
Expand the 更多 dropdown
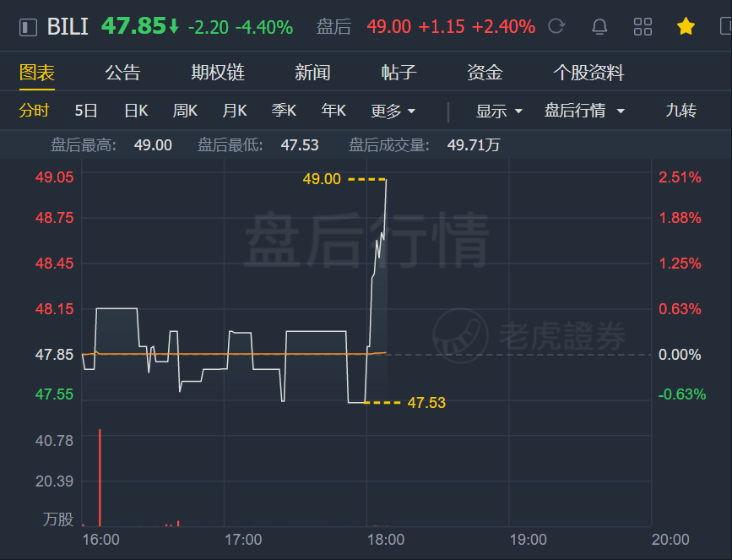click(393, 111)
